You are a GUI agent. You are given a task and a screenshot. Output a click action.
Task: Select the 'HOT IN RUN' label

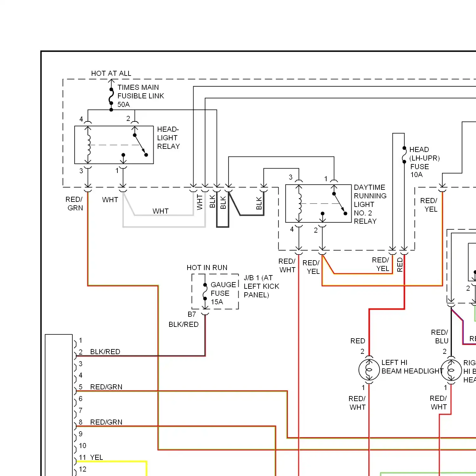[x=207, y=268]
